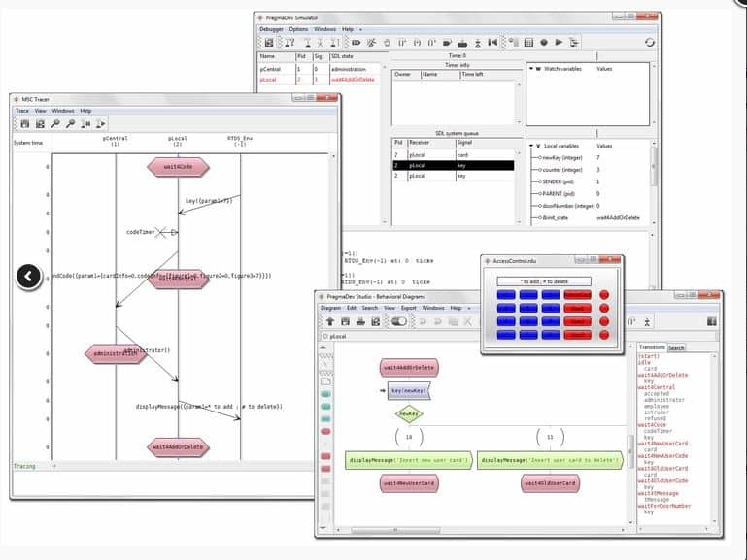Image resolution: width=747 pixels, height=560 pixels.
Task: Click the top red round indicator in AccessControl
Action: click(603, 294)
